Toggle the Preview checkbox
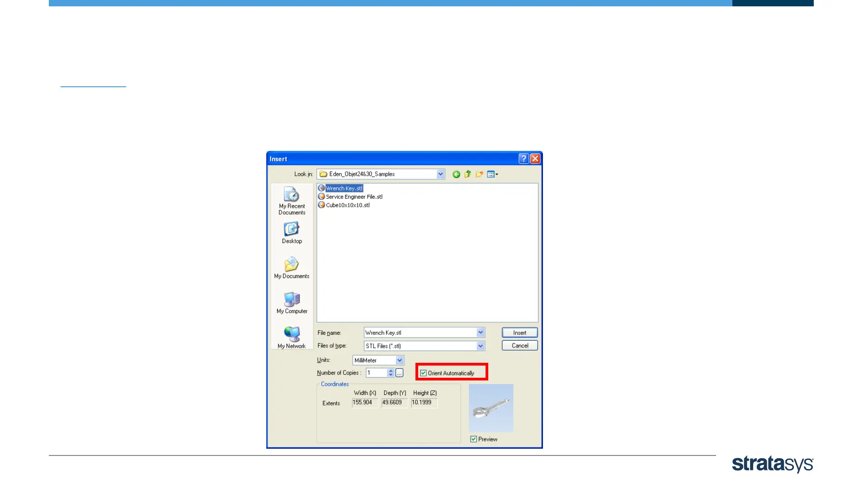 tap(473, 439)
